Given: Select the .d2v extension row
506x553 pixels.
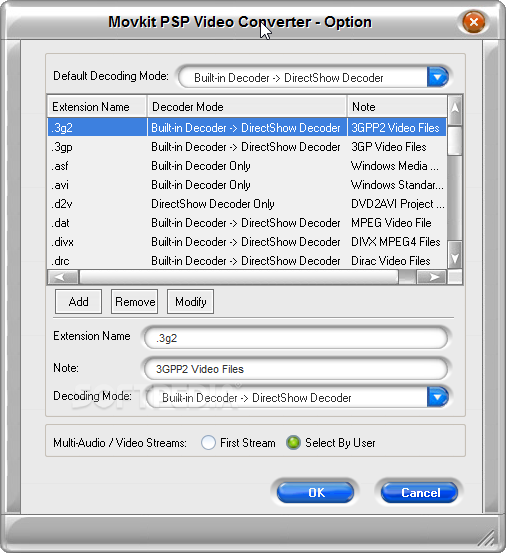Looking at the screenshot, I should tap(247, 204).
